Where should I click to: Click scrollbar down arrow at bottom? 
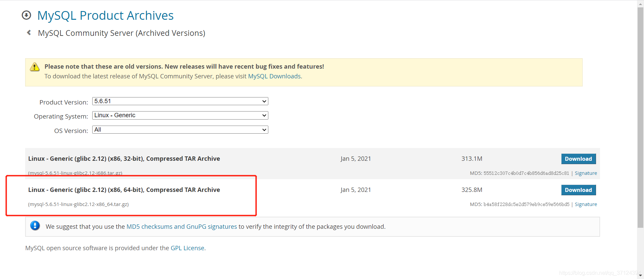pyautogui.click(x=640, y=275)
